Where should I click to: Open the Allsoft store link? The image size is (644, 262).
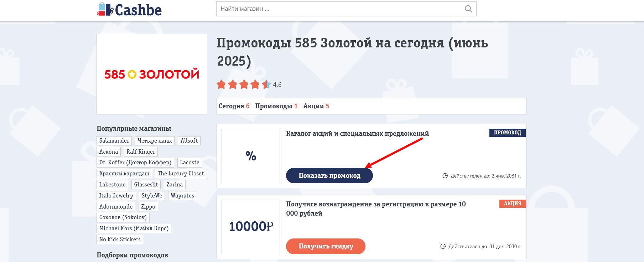189,141
